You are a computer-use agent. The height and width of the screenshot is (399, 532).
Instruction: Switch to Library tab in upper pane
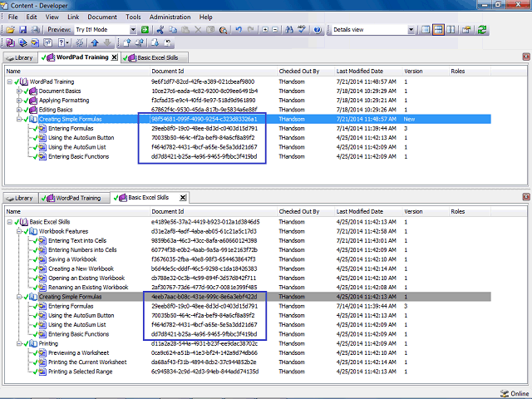20,58
